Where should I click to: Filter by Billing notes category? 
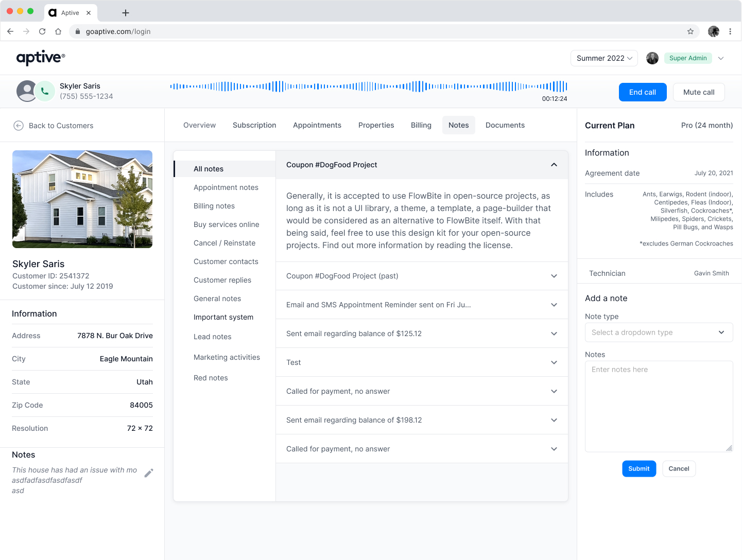coord(214,206)
